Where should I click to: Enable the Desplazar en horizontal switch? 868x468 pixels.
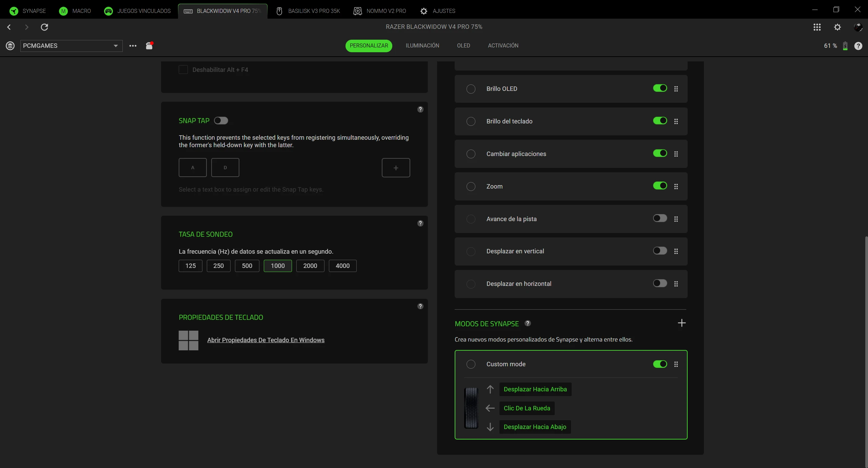[660, 283]
